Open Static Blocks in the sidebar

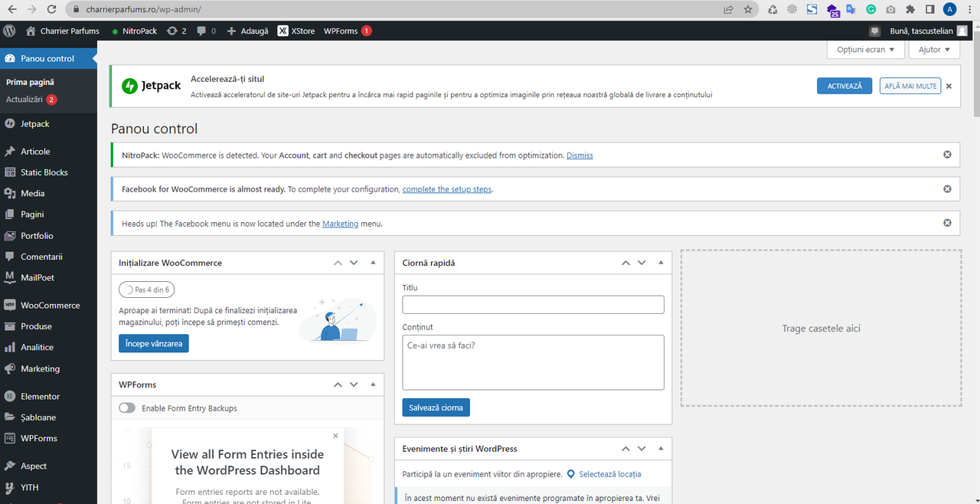click(x=48, y=172)
